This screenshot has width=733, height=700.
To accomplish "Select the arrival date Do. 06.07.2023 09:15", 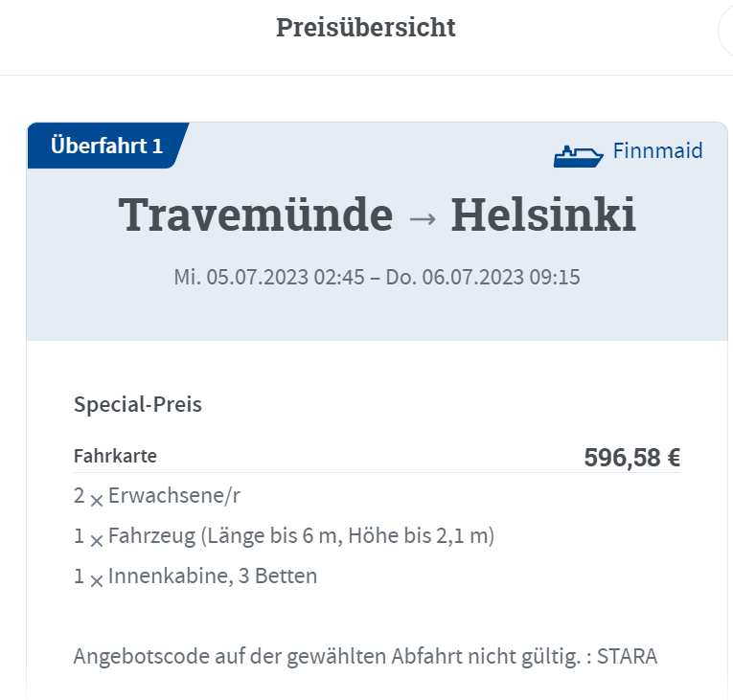I will 483,278.
